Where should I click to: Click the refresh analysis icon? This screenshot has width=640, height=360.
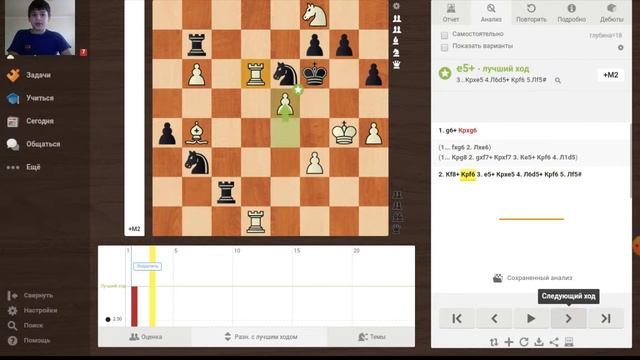(x=524, y=342)
